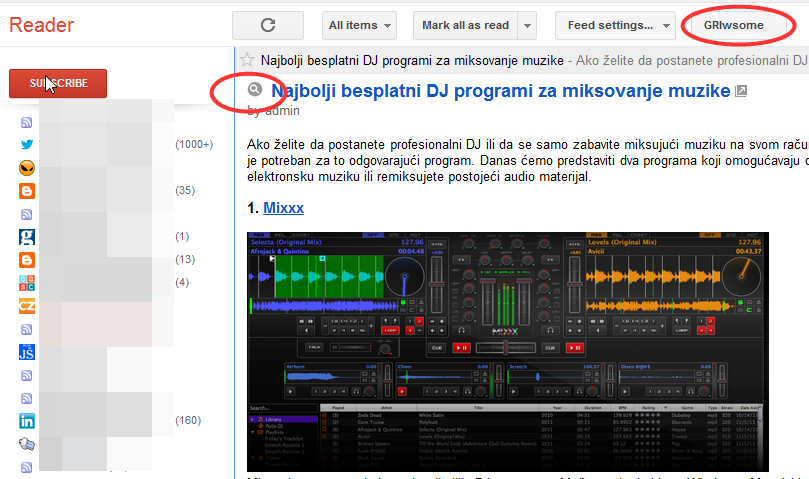
Task: Click the (35) unread count
Action: tap(185, 190)
